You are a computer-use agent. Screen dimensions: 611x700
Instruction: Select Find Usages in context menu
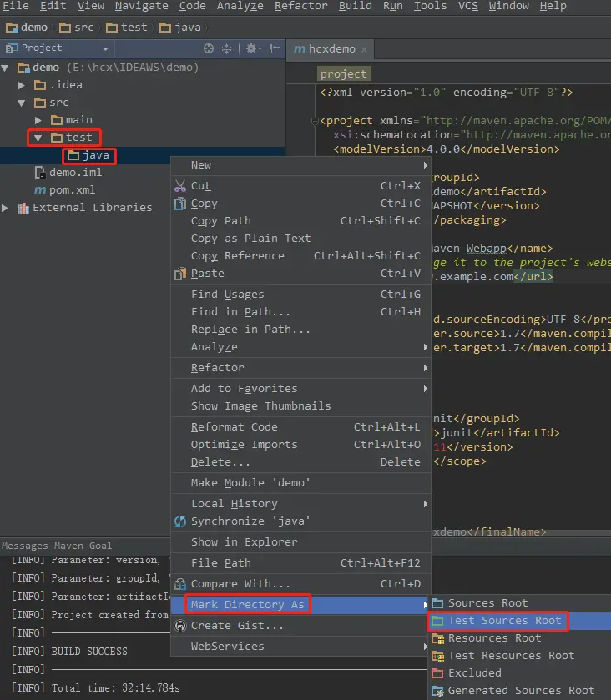click(x=301, y=295)
